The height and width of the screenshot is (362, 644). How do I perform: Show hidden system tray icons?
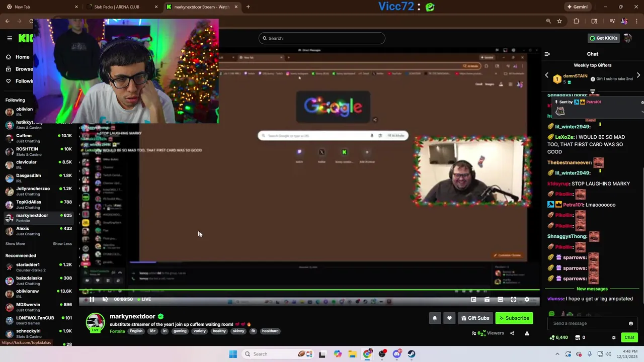(x=557, y=354)
